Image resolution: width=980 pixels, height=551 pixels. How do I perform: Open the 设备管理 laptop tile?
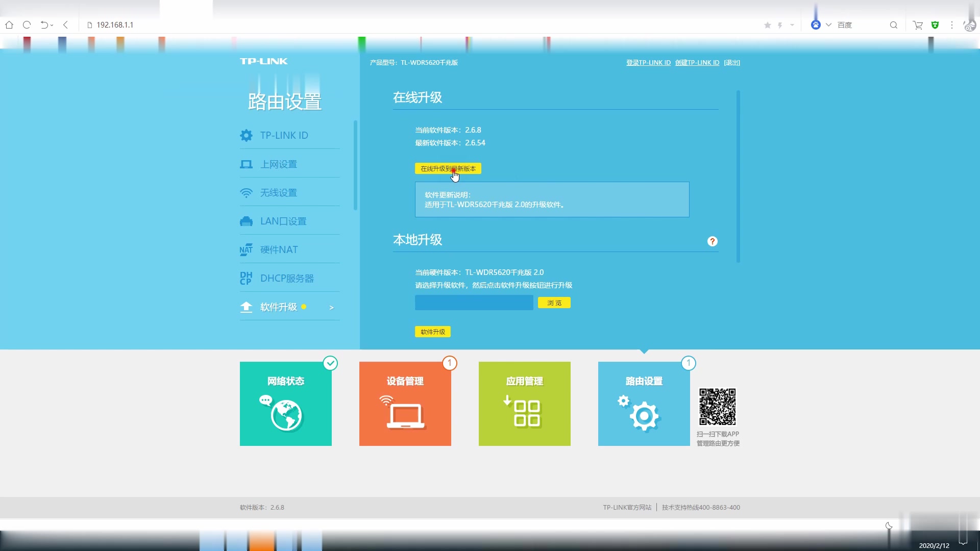pos(405,404)
